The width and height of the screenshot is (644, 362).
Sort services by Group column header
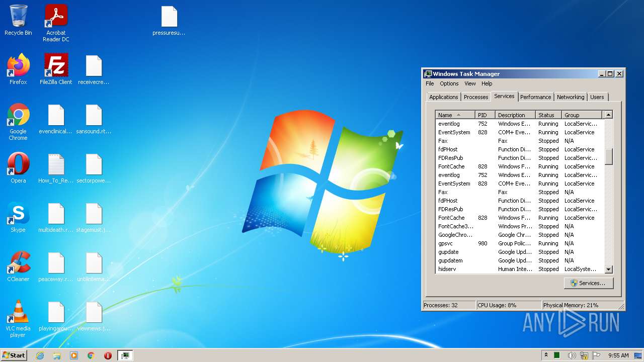(582, 115)
